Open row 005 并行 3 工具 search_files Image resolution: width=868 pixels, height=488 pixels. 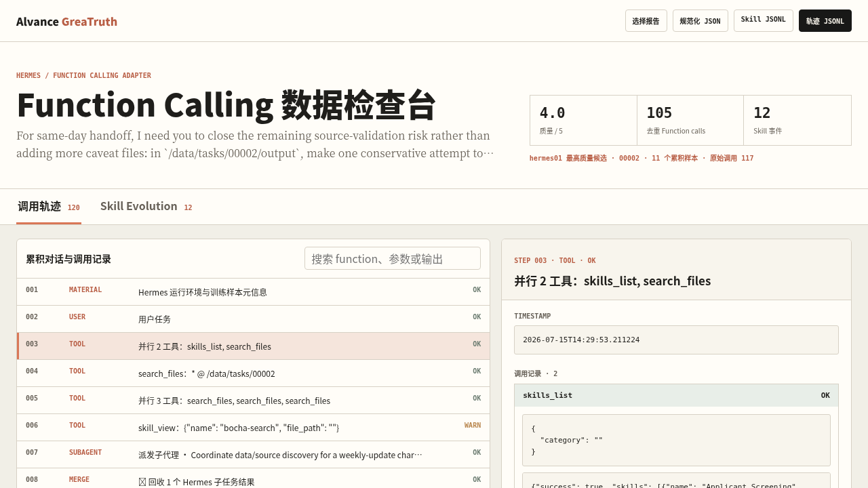tap(253, 400)
